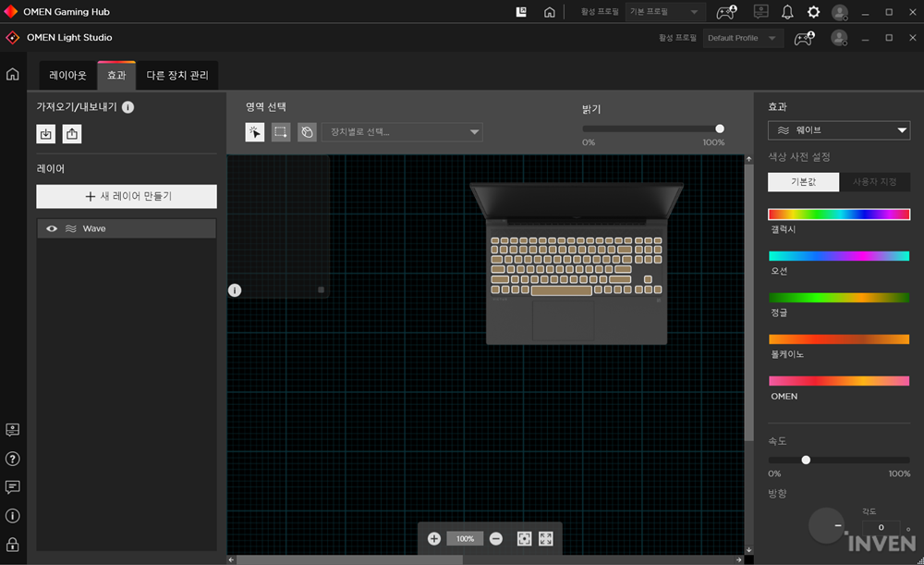
Task: Click the 각도 angle input field
Action: point(881,527)
